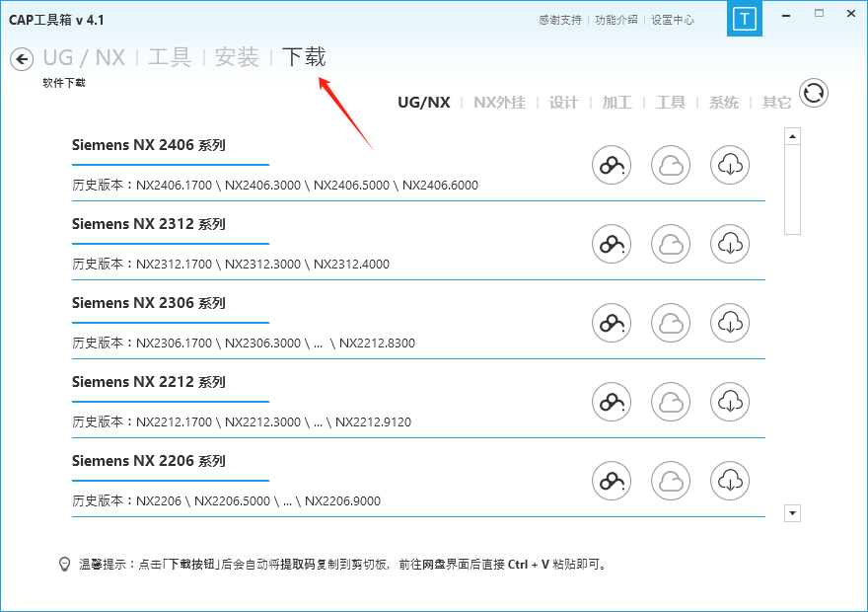This screenshot has width=868, height=612.
Task: Click the download cloud icon for NX 2406 series
Action: [730, 165]
